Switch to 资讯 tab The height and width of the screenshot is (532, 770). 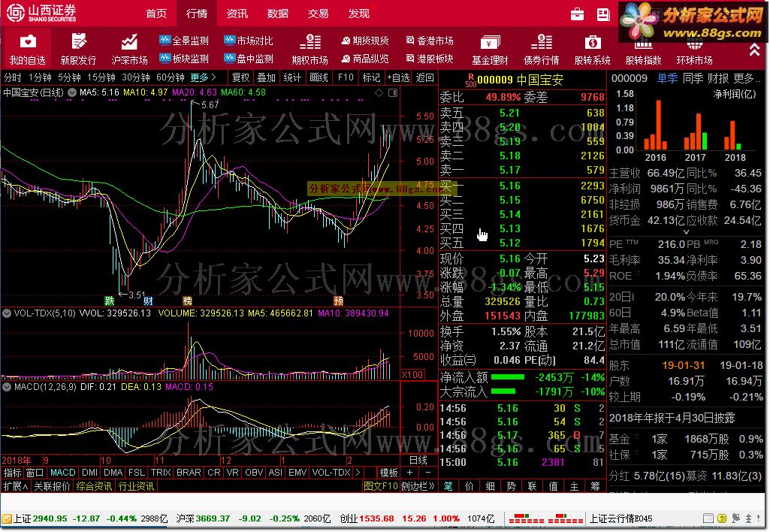click(237, 14)
